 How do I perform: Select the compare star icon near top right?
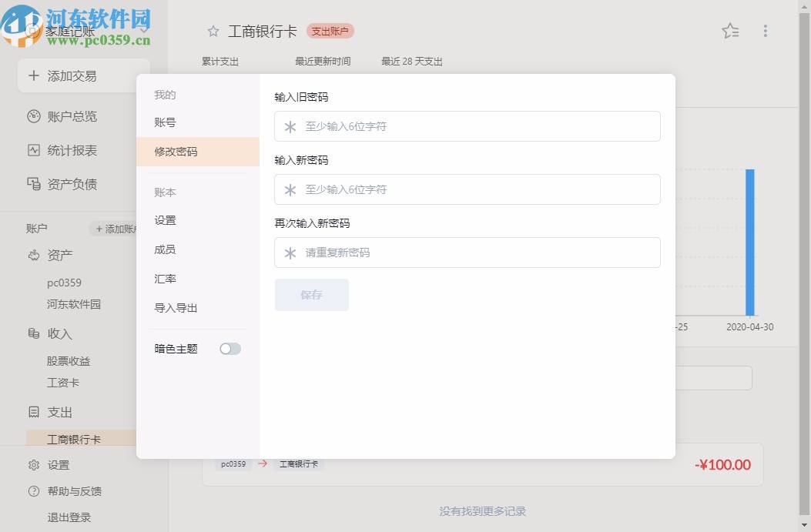729,31
